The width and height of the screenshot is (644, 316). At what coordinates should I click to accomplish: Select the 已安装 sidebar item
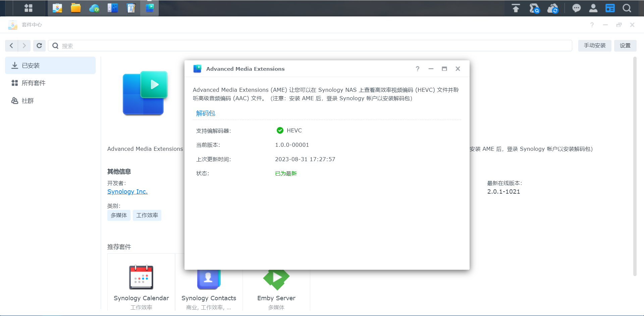(50, 65)
